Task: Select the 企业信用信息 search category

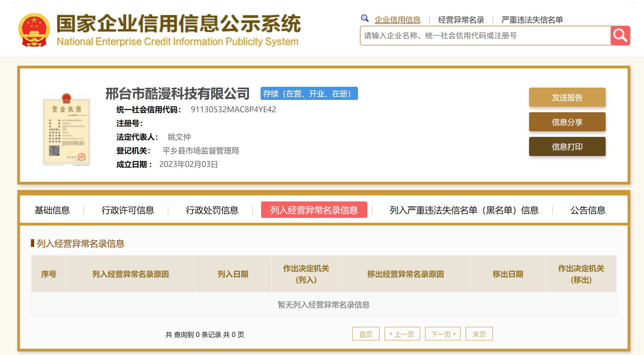Action: (x=397, y=20)
